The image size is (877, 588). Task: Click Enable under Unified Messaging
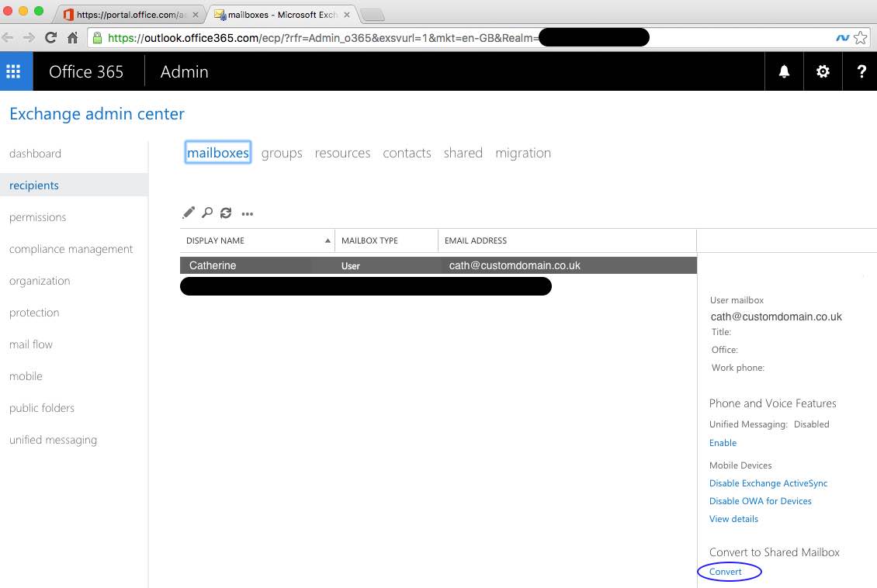click(723, 443)
